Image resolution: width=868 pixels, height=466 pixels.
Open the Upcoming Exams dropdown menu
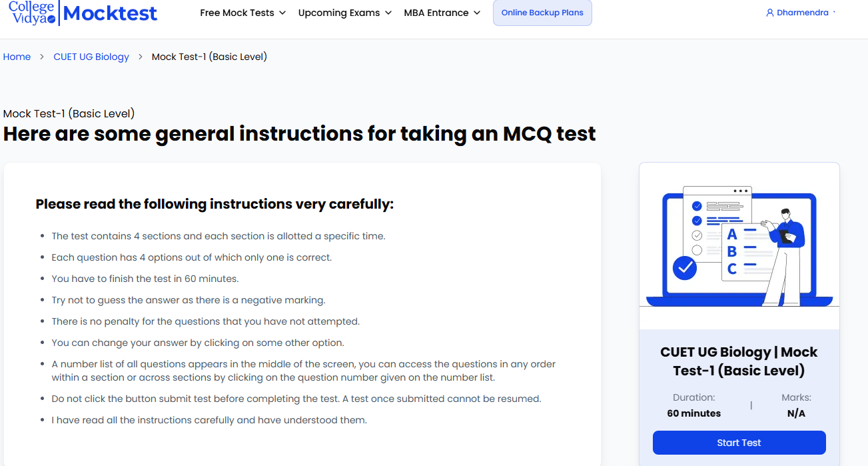coord(345,13)
